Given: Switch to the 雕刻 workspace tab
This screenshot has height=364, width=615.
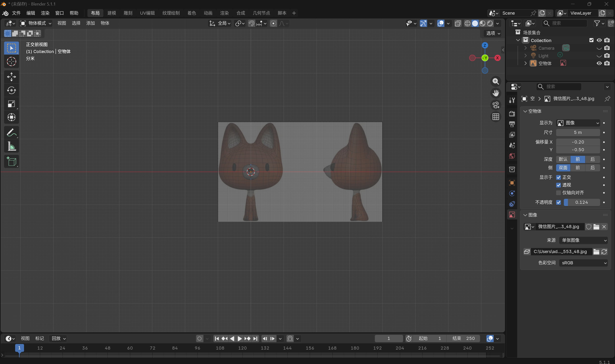Looking at the screenshot, I should [x=128, y=13].
